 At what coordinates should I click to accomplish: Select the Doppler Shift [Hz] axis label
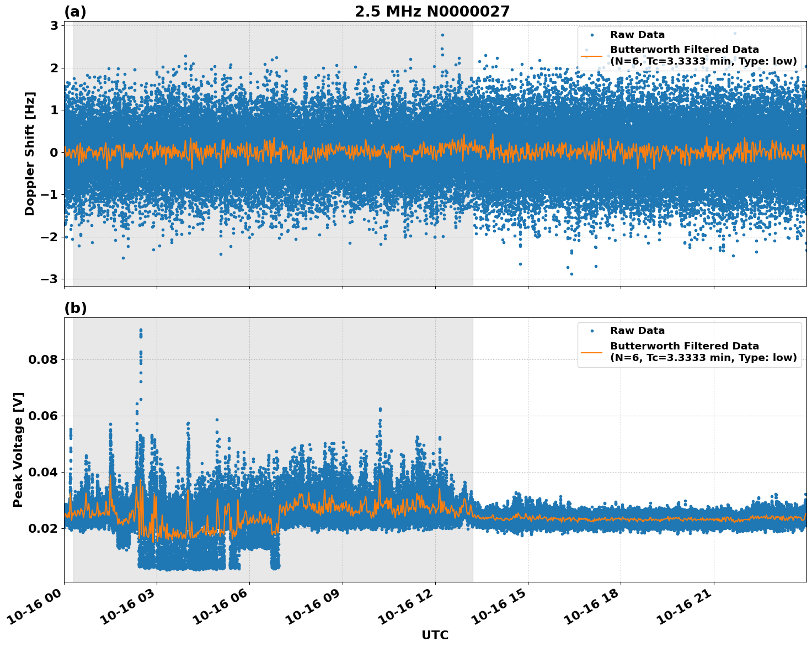click(30, 153)
